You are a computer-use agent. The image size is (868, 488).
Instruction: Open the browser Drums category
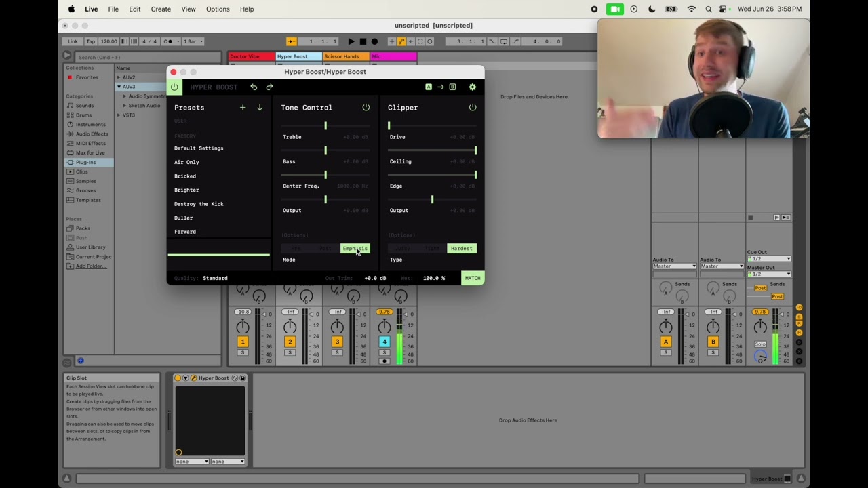coord(83,115)
